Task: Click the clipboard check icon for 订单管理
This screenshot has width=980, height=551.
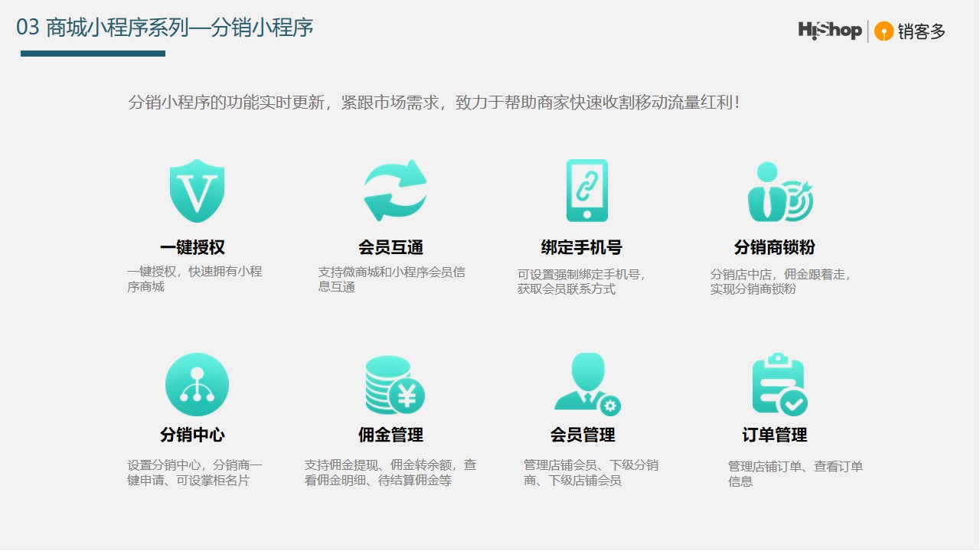Action: click(779, 384)
